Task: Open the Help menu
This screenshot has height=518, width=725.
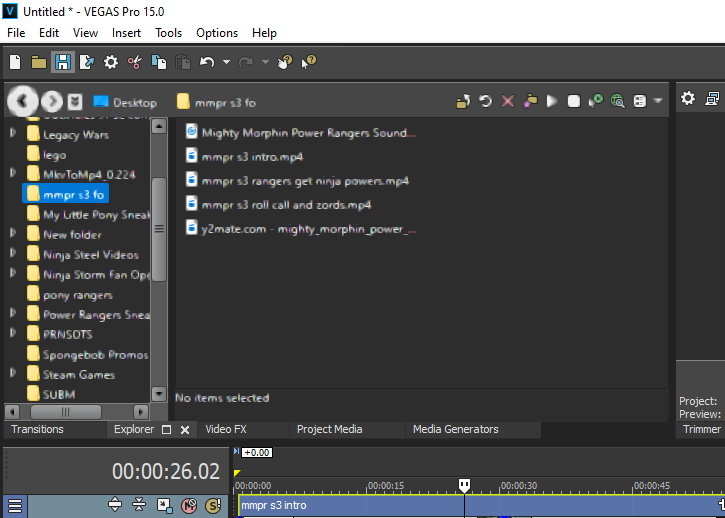Action: (264, 33)
